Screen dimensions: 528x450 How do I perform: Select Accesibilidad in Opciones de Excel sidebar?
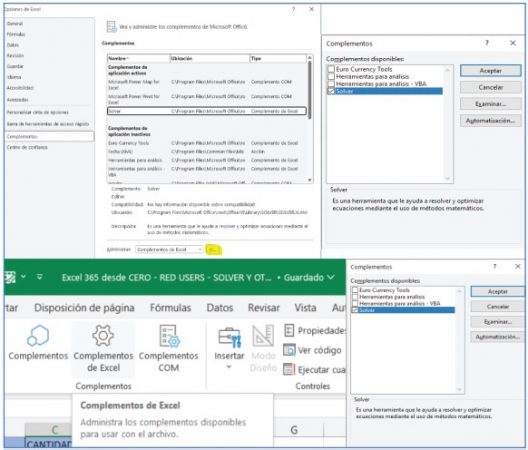tap(20, 88)
